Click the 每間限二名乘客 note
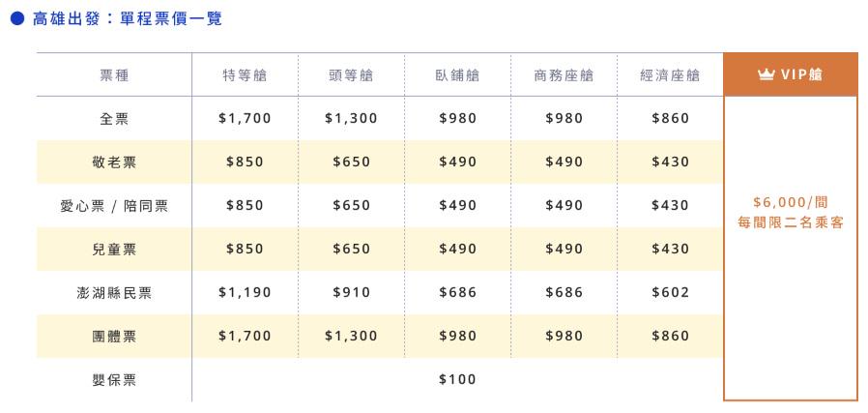Image resolution: width=868 pixels, height=413 pixels. click(x=791, y=223)
